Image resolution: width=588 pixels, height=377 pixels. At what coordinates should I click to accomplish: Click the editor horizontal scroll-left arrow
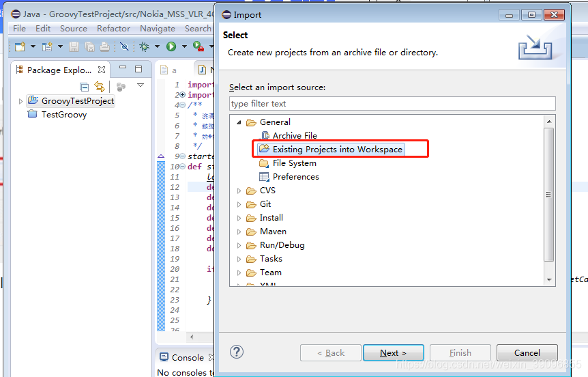(192, 337)
